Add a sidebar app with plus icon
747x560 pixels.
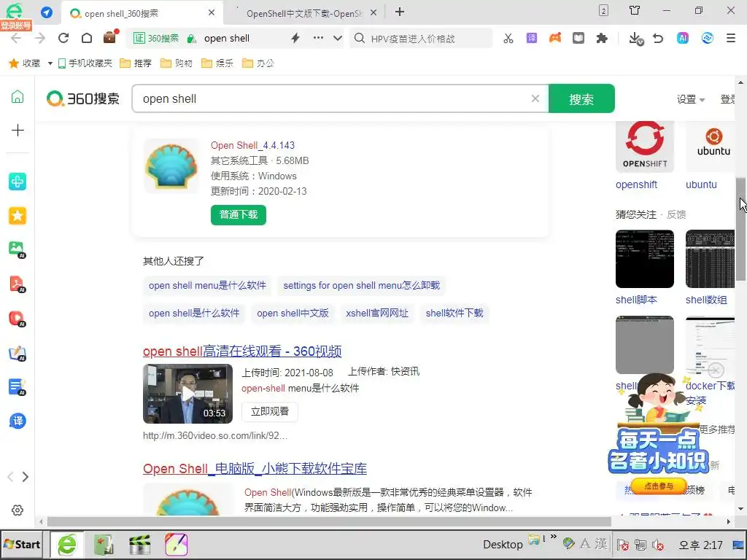(x=18, y=130)
